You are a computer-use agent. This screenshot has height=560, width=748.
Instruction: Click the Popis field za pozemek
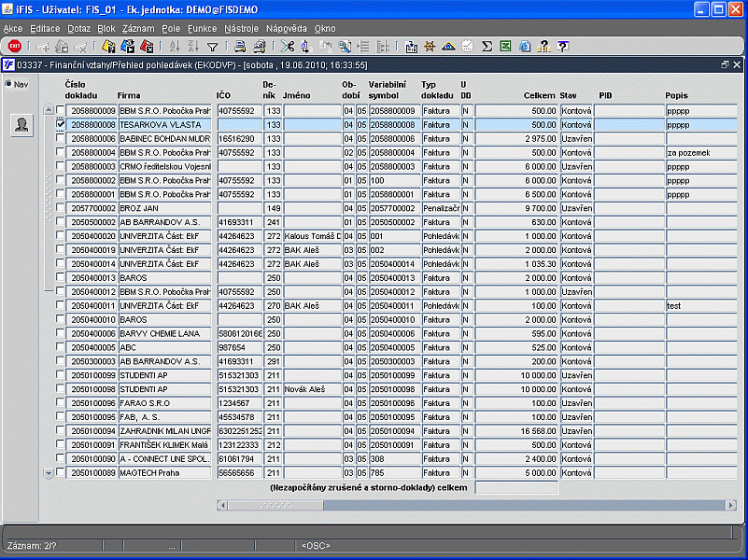coord(700,153)
